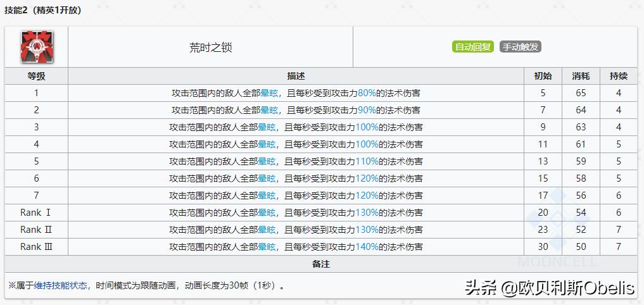Click the cost value 65 in level 1 row
The height and width of the screenshot is (305, 644).
pos(581,93)
